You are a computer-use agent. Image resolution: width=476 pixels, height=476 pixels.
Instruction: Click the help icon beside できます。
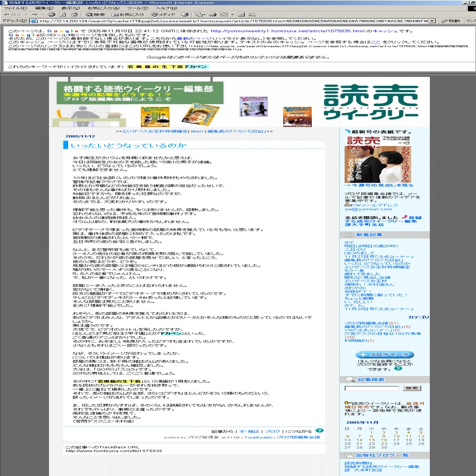click(x=398, y=368)
